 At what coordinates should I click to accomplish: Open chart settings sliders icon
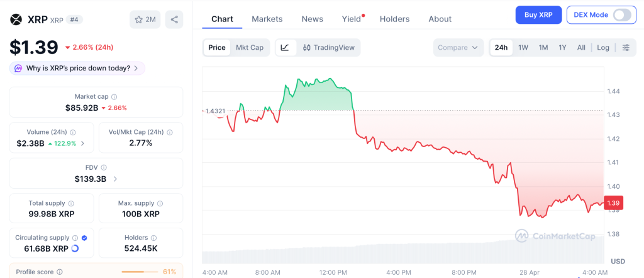[x=626, y=48]
